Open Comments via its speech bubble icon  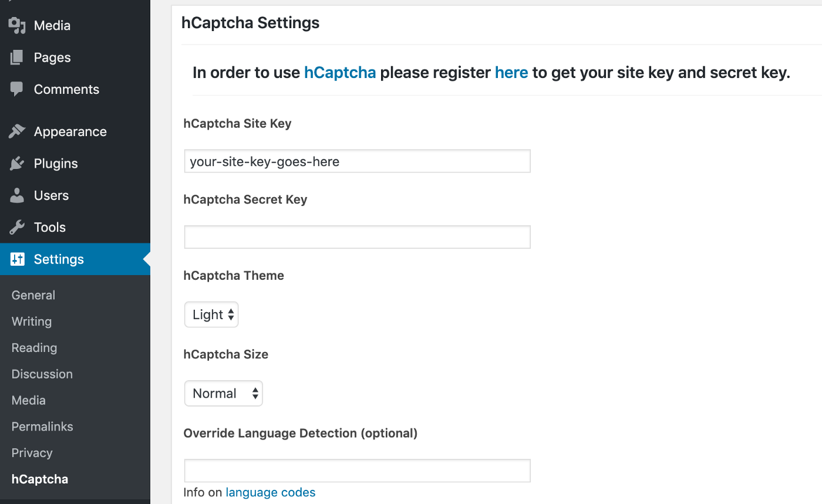pos(16,89)
